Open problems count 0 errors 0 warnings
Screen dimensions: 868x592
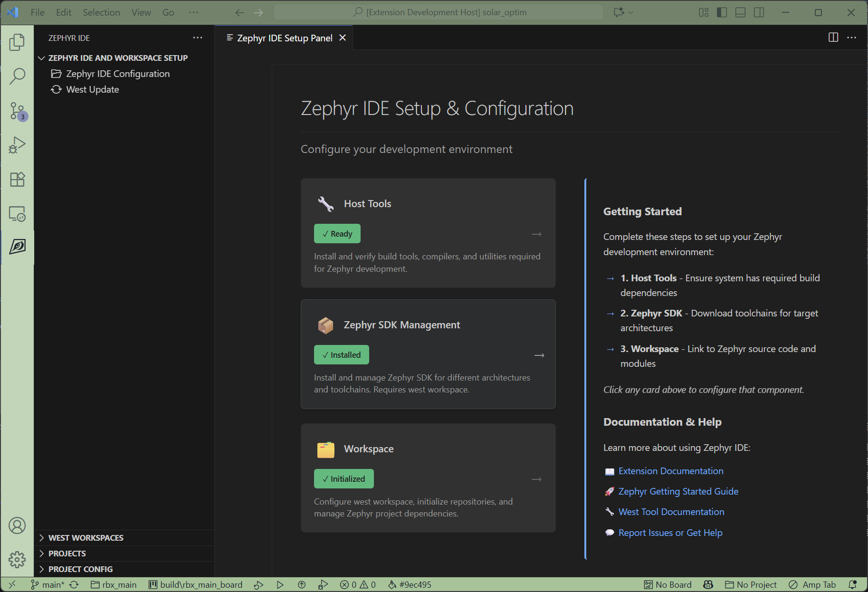[358, 584]
